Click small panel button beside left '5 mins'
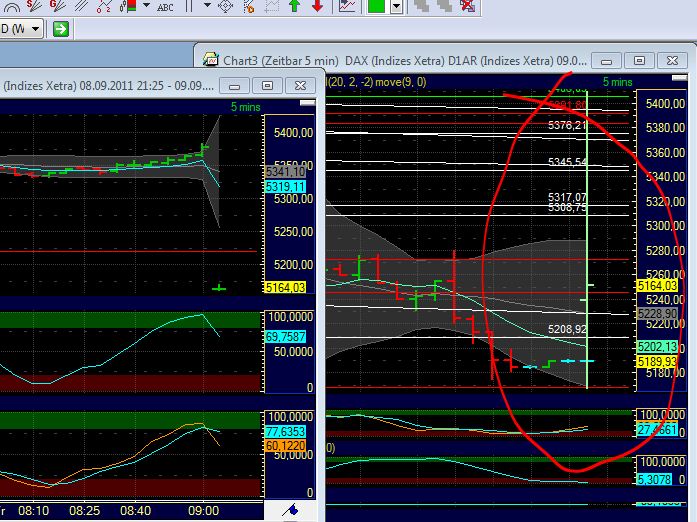Screen dimensions: 697x522 (307, 103)
